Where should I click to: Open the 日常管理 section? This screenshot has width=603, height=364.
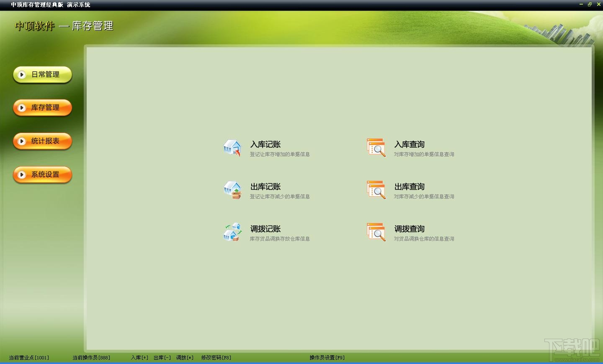(x=42, y=75)
